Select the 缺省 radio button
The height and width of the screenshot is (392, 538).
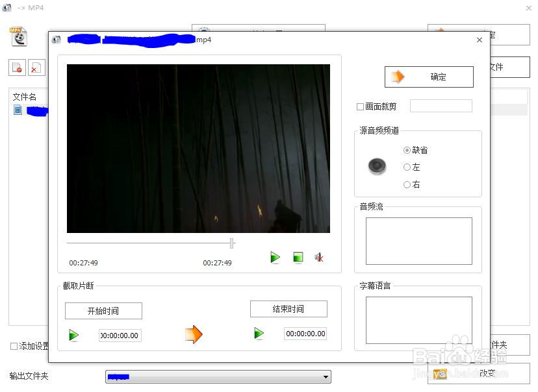click(x=407, y=150)
